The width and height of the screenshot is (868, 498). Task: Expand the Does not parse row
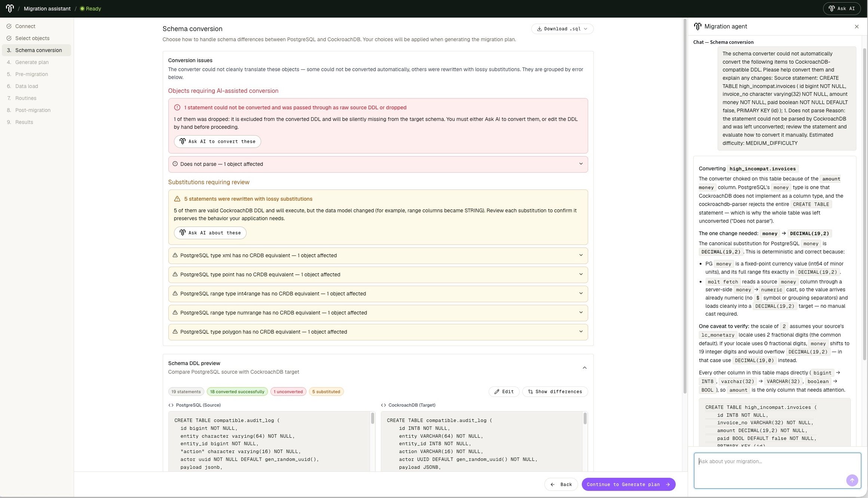[x=378, y=164]
